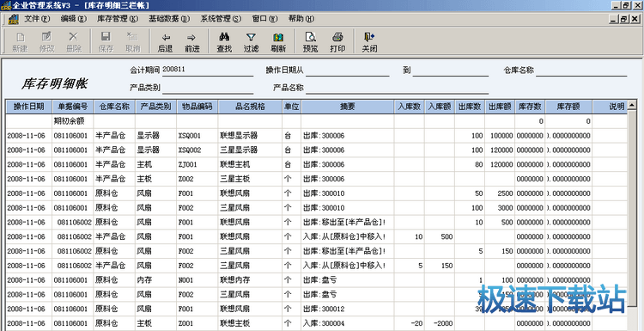The height and width of the screenshot is (331, 644).
Task: Print the ledger with 打印 icon
Action: [x=337, y=42]
